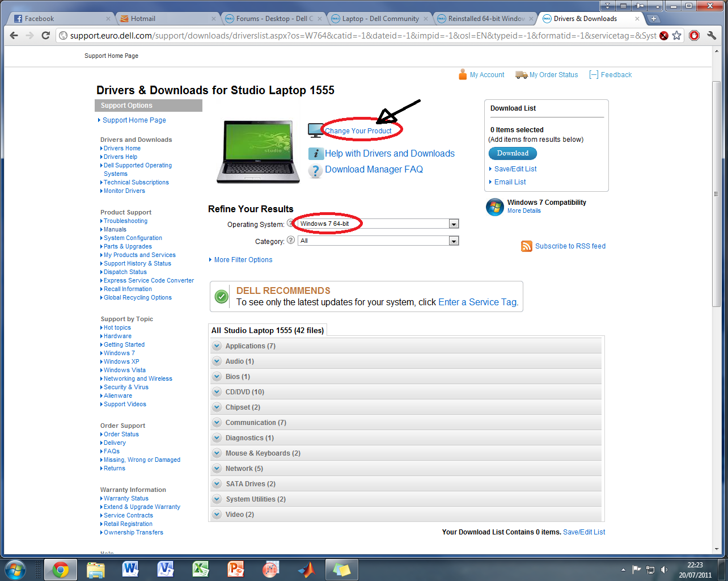Screen dimensions: 728x581
Task: Click the Email List link
Action: 510,182
